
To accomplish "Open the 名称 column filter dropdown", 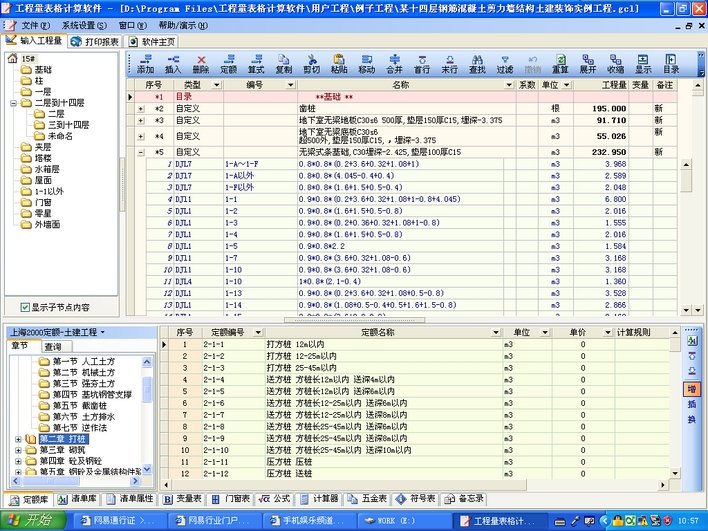I will click(x=509, y=85).
